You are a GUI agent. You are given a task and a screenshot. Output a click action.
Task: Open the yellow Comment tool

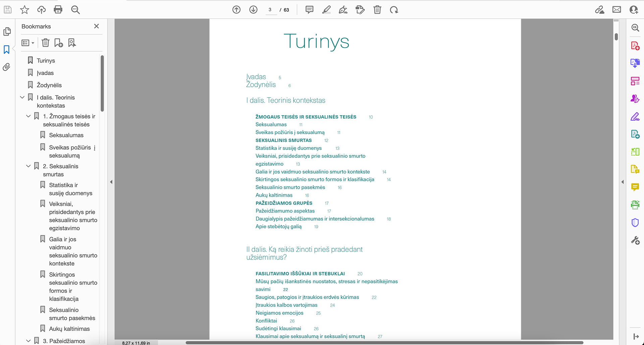click(635, 187)
